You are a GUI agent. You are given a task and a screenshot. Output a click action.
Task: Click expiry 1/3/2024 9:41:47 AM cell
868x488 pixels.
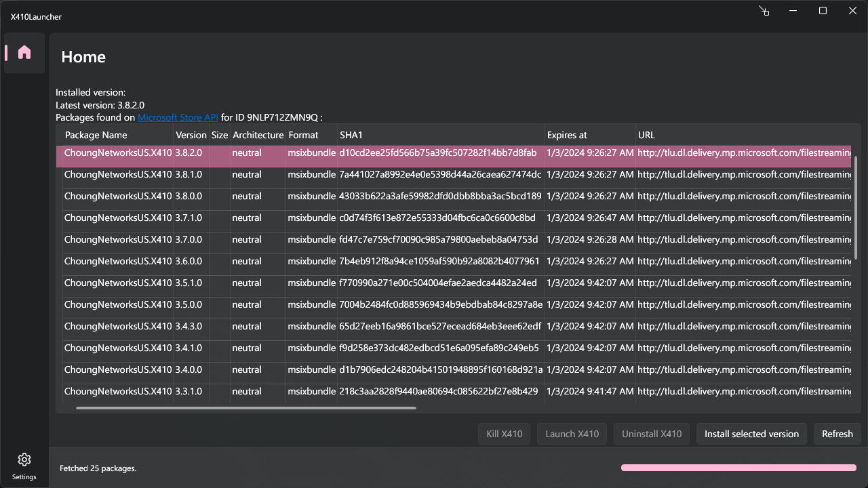point(591,392)
